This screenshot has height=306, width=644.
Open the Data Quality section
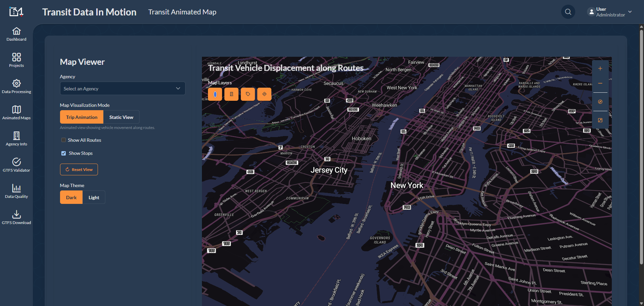16,191
